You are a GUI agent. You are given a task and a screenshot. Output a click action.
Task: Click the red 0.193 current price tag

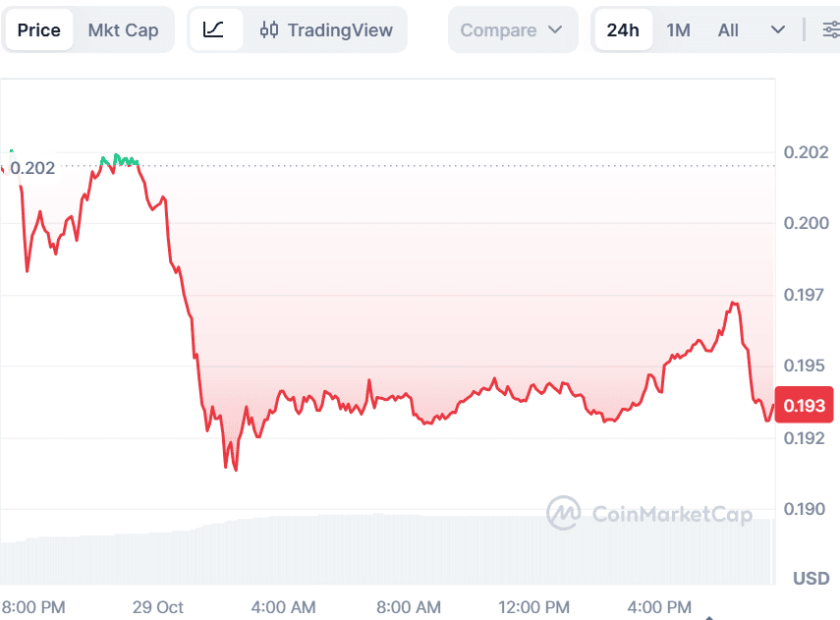click(x=804, y=405)
